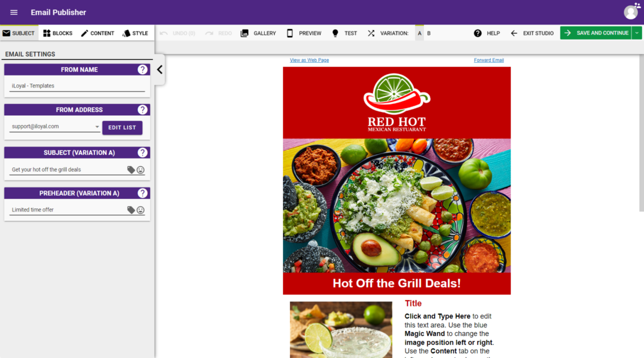Insert emoji into preheader

click(140, 210)
